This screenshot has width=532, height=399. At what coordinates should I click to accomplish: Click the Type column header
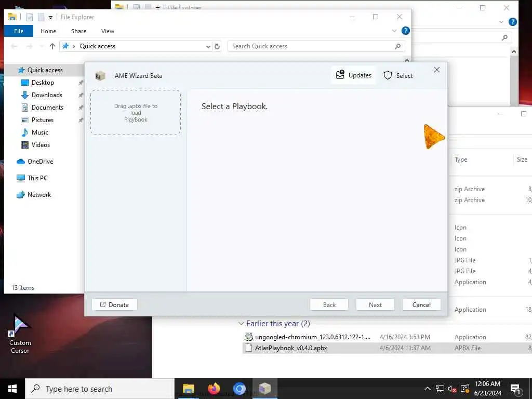pos(461,159)
